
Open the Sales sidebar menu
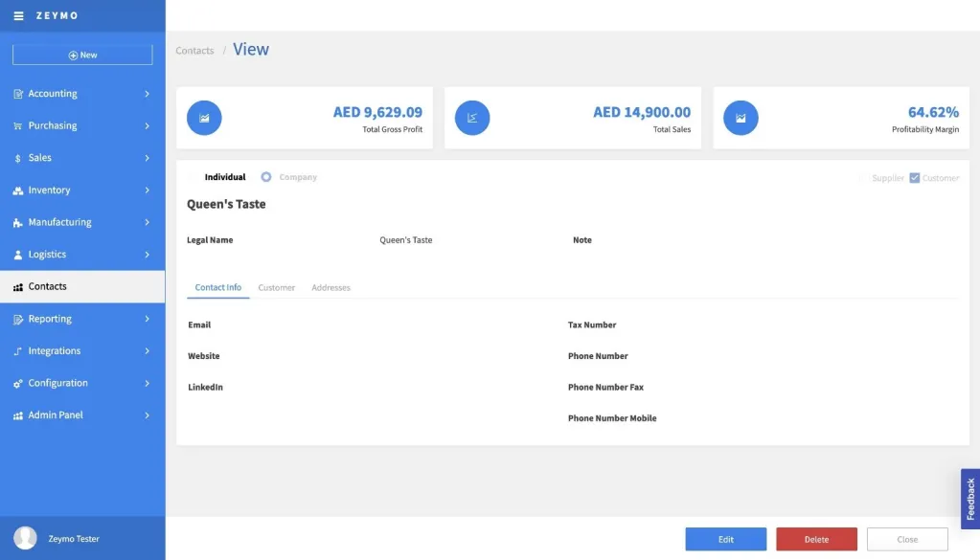[82, 158]
